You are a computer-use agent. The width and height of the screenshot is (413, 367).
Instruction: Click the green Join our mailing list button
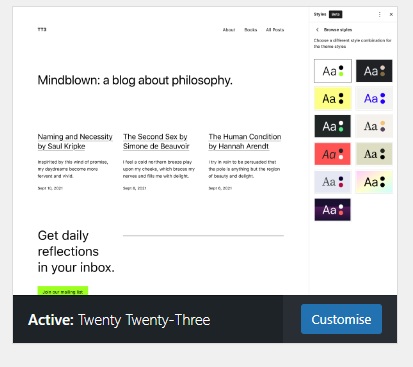(63, 291)
